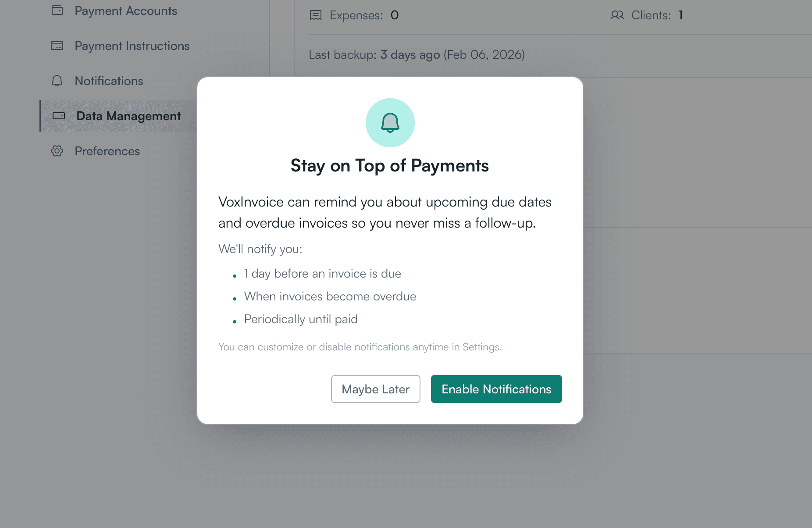Select the highlighted Data Management entry
812x528 pixels.
(x=128, y=116)
